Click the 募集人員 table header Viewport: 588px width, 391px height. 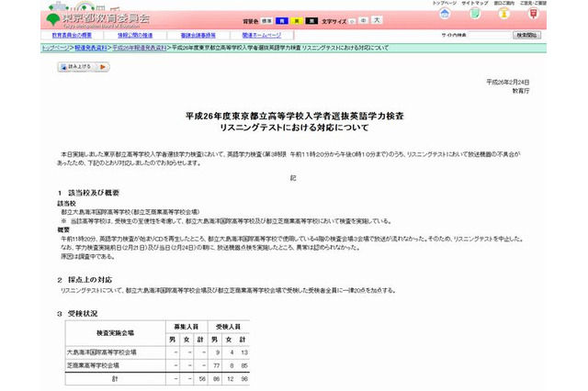[186, 327]
